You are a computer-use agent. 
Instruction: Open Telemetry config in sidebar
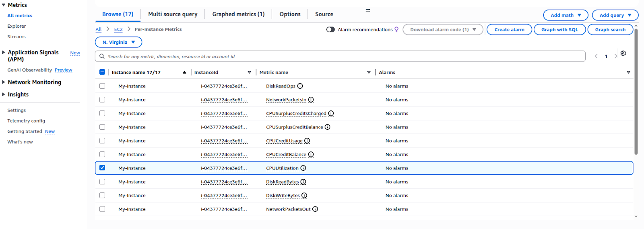[x=26, y=121]
